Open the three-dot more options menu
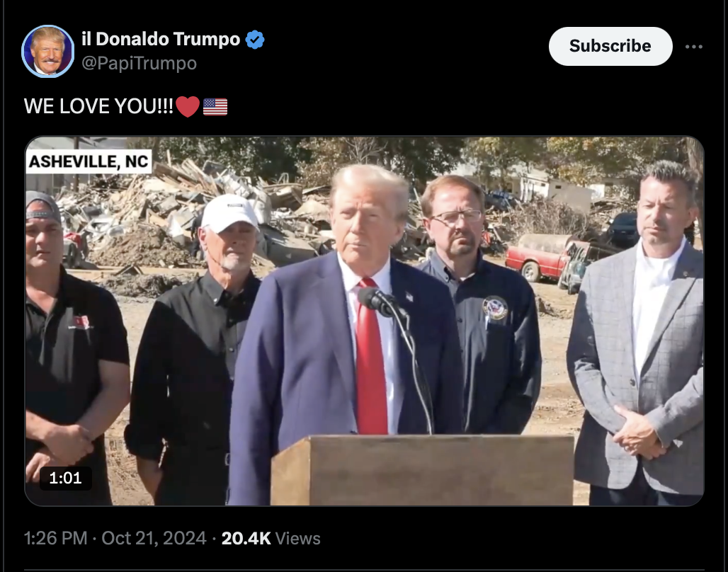Image resolution: width=728 pixels, height=572 pixels. coord(693,47)
